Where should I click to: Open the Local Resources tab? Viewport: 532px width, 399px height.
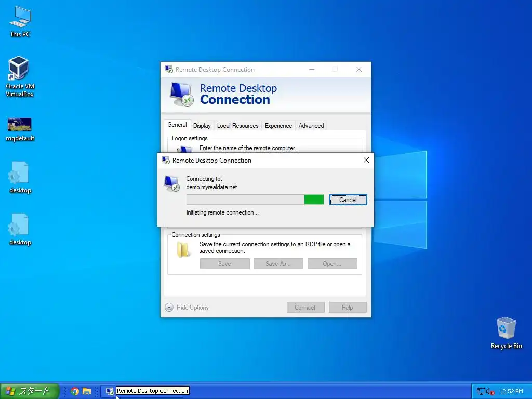pos(237,126)
